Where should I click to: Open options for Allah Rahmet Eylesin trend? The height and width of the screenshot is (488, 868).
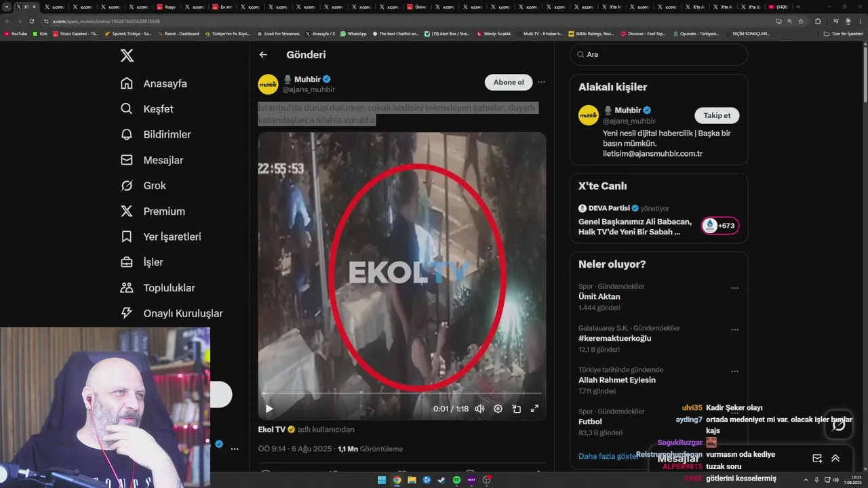click(734, 372)
